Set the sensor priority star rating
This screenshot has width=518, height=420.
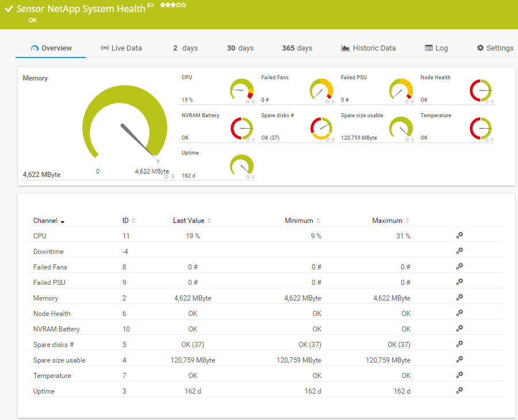click(x=172, y=5)
